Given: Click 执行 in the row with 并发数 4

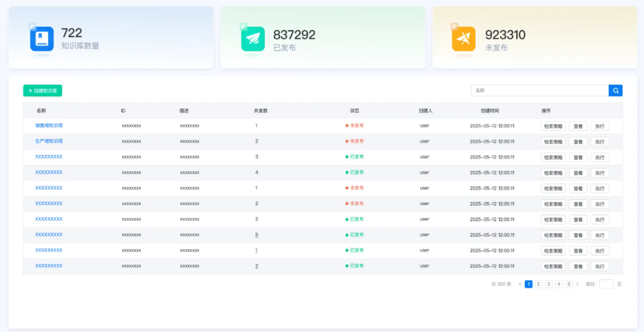Looking at the screenshot, I should [600, 173].
